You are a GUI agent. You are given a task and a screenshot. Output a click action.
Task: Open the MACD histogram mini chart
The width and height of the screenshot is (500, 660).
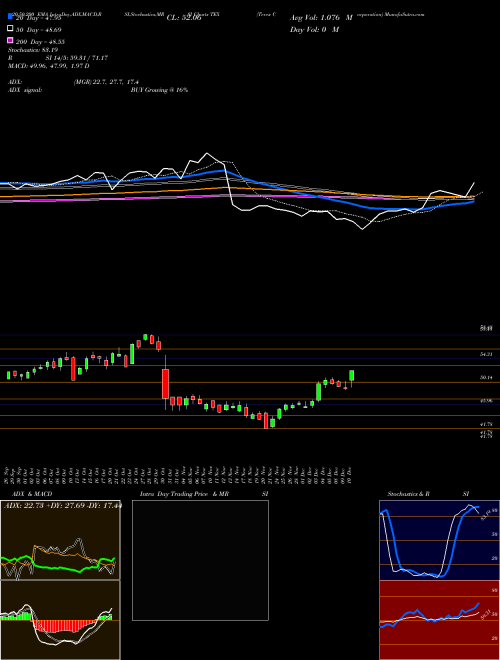tap(60, 620)
